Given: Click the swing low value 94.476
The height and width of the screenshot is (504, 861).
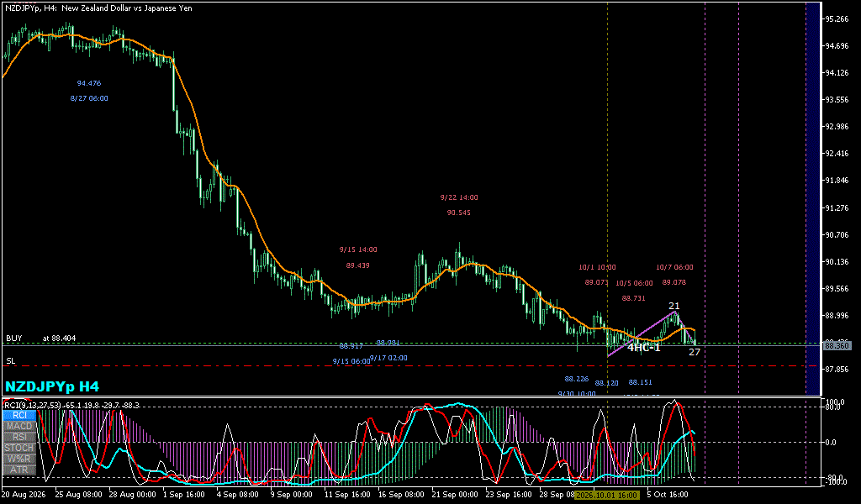Looking at the screenshot, I should click(x=89, y=83).
